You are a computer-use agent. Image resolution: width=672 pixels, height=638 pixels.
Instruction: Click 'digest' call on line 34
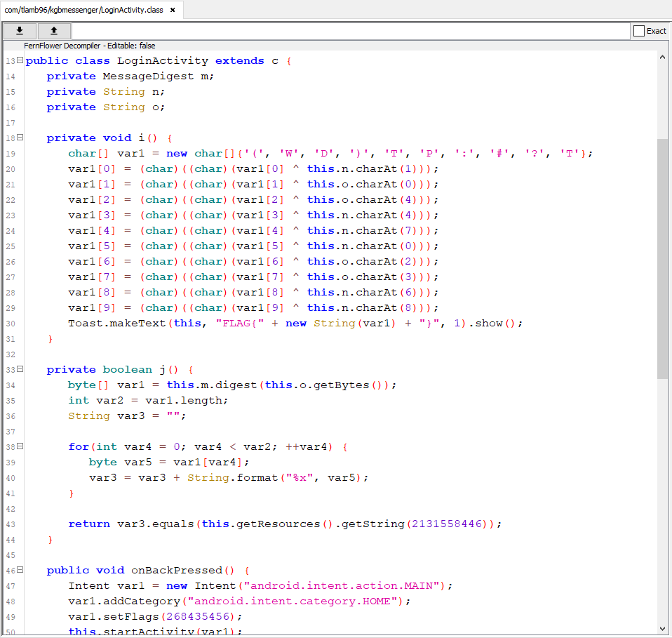point(236,385)
